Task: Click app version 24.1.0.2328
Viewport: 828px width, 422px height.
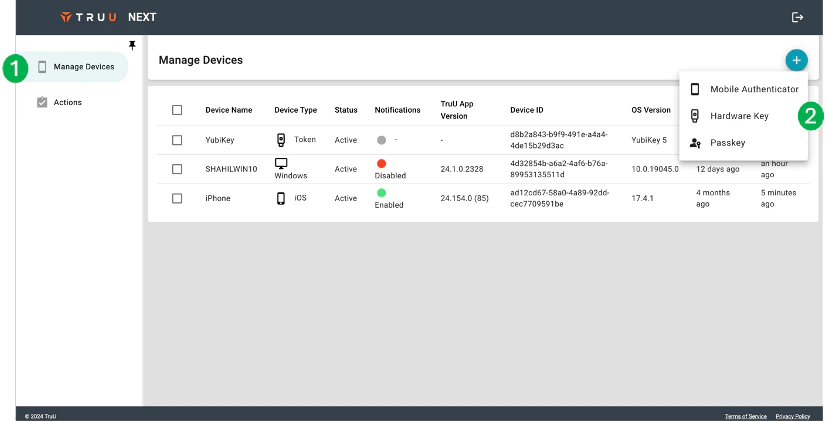Action: click(462, 169)
